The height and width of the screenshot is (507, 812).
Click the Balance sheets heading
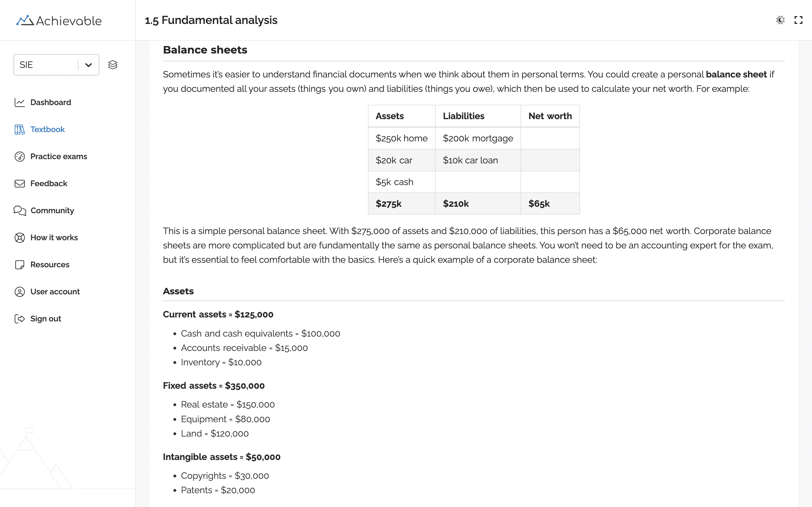click(x=205, y=50)
